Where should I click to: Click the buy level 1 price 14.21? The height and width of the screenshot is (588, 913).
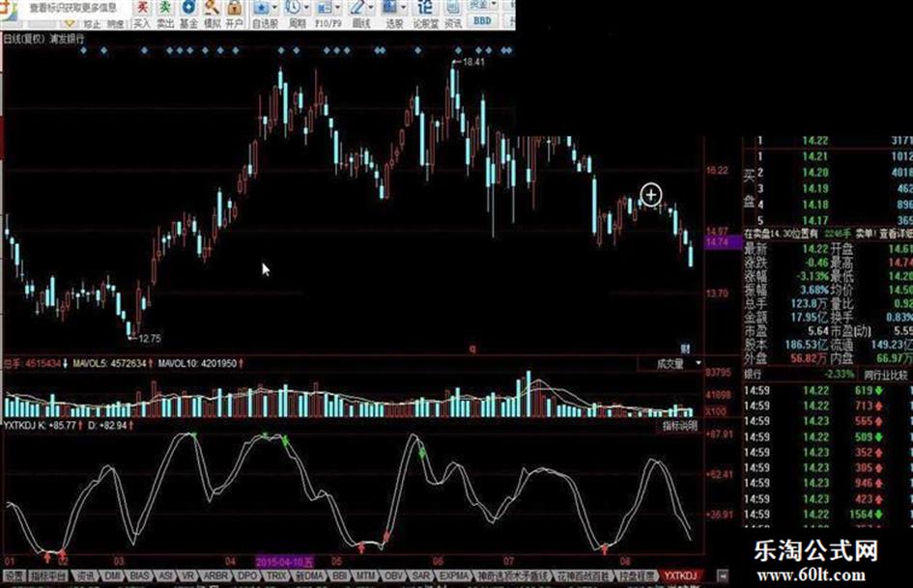814,156
